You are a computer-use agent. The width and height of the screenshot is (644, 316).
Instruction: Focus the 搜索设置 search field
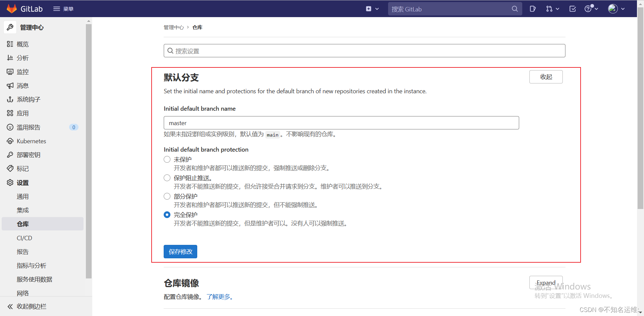click(365, 51)
